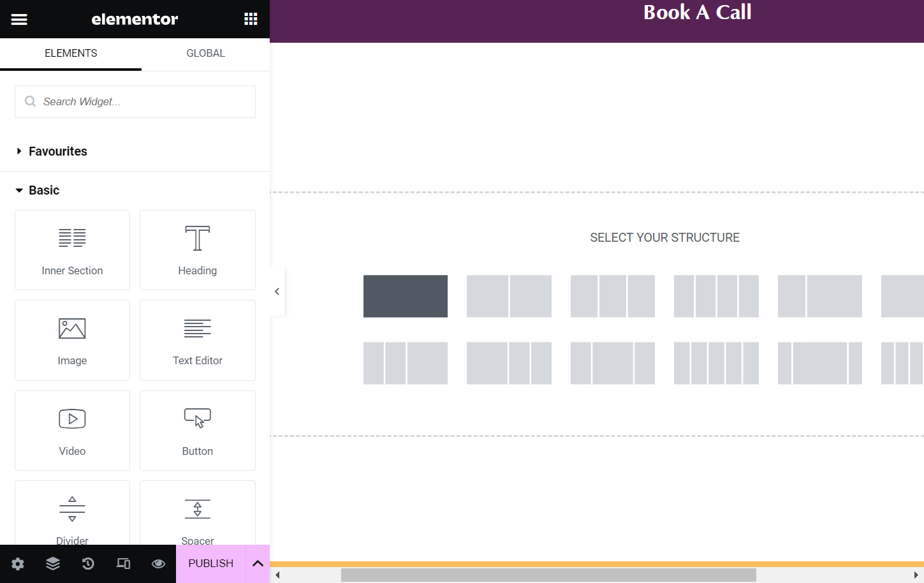
Task: Click the scrollbar right arrow
Action: [x=916, y=575]
